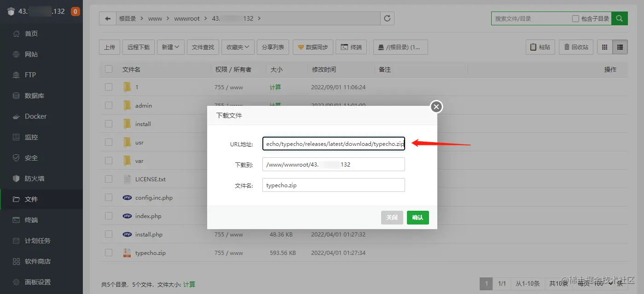The height and width of the screenshot is (294, 644).
Task: Check the box for folder 1
Action: coord(109,86)
